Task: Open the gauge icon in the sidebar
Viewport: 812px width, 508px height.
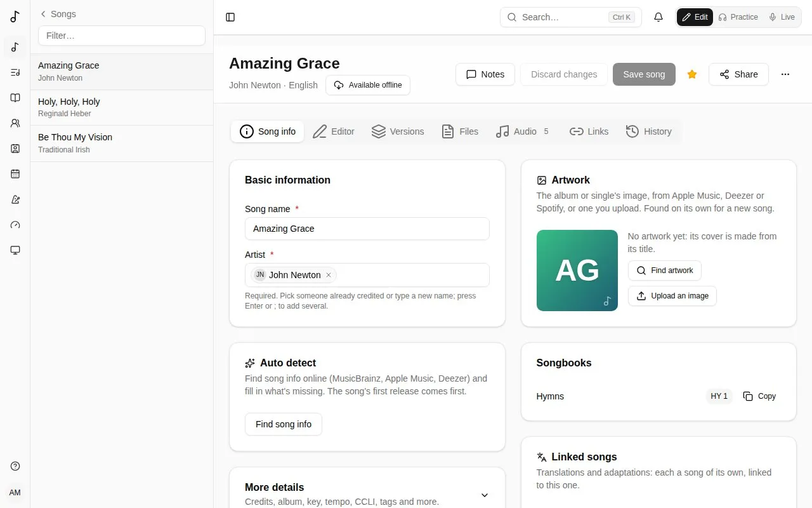Action: 15,225
